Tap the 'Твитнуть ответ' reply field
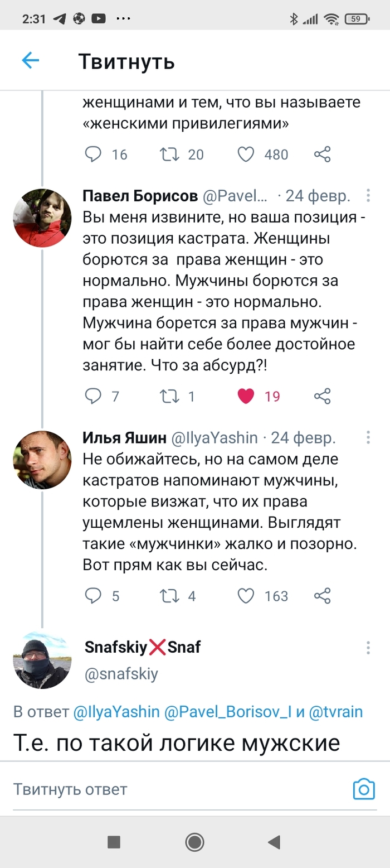 [x=167, y=789]
